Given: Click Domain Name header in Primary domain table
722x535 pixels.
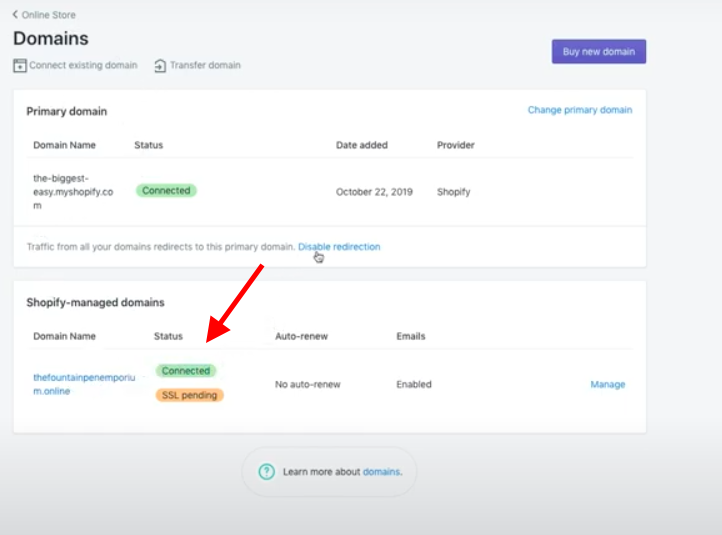Looking at the screenshot, I should tap(64, 145).
